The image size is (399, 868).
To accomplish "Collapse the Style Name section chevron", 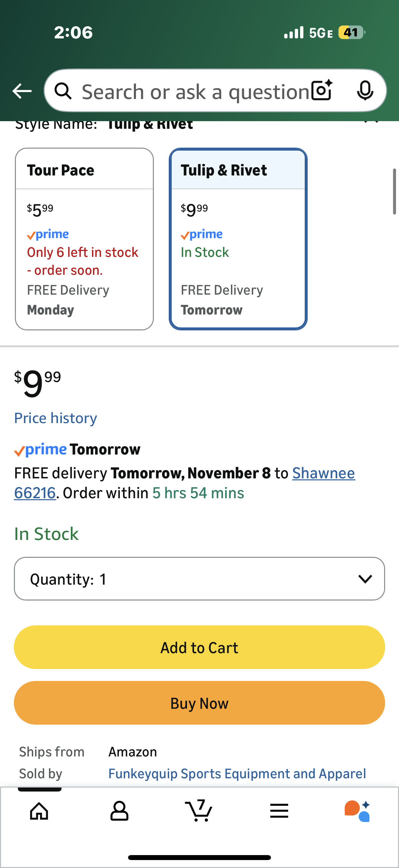I will click(x=371, y=122).
